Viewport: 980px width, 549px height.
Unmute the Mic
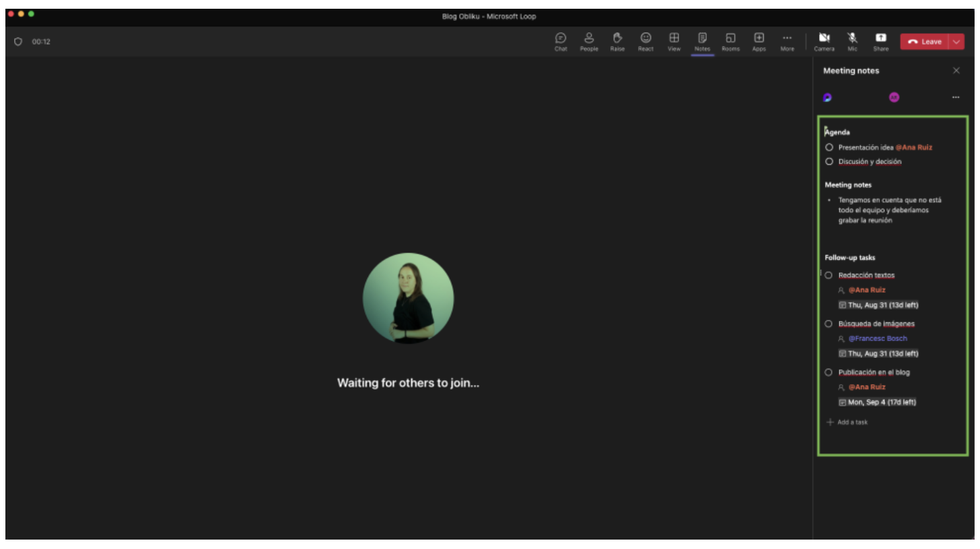click(852, 41)
